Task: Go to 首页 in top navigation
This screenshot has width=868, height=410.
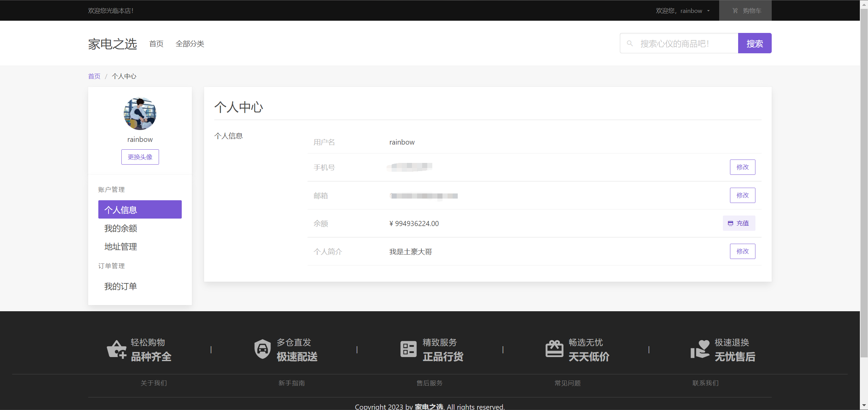Action: pos(156,44)
